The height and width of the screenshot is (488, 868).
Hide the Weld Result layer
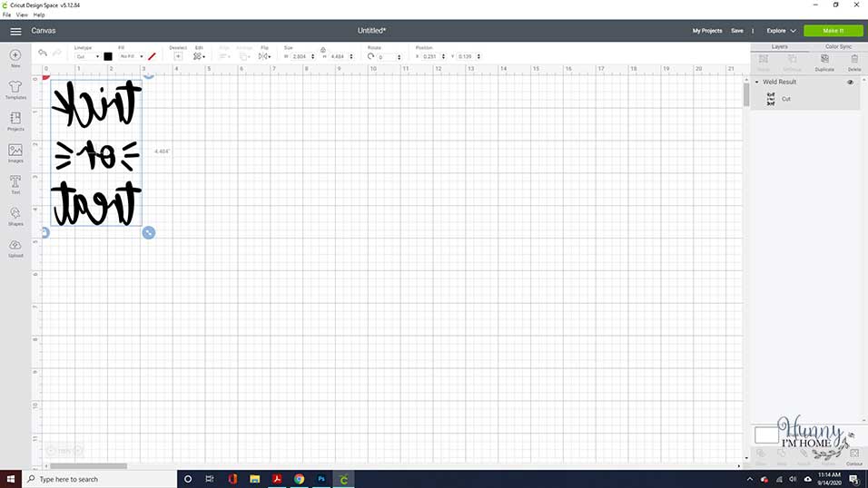tap(850, 82)
